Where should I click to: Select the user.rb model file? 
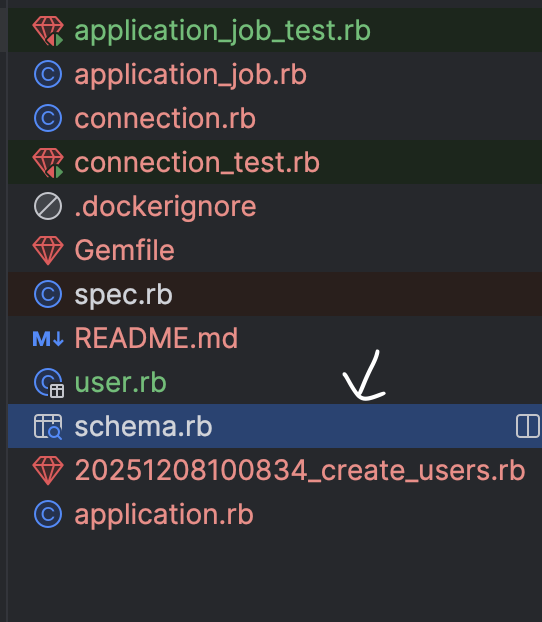pyautogui.click(x=121, y=382)
